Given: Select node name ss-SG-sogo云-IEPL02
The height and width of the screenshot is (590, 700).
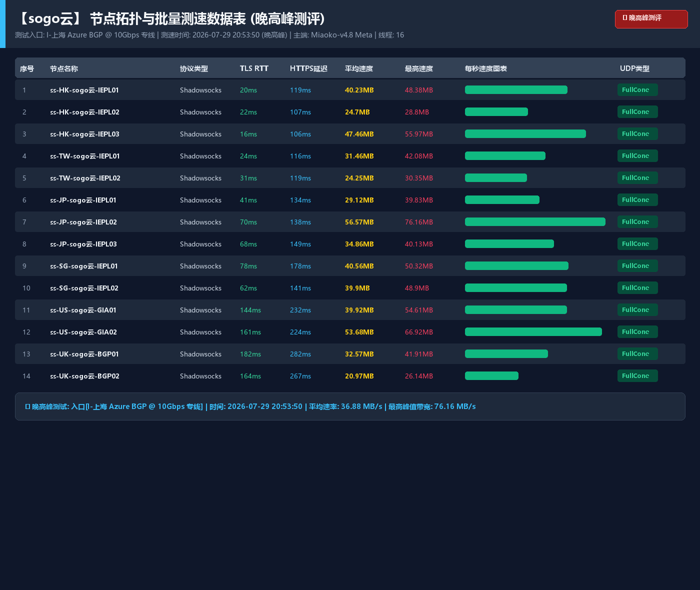Looking at the screenshot, I should click(x=84, y=288).
